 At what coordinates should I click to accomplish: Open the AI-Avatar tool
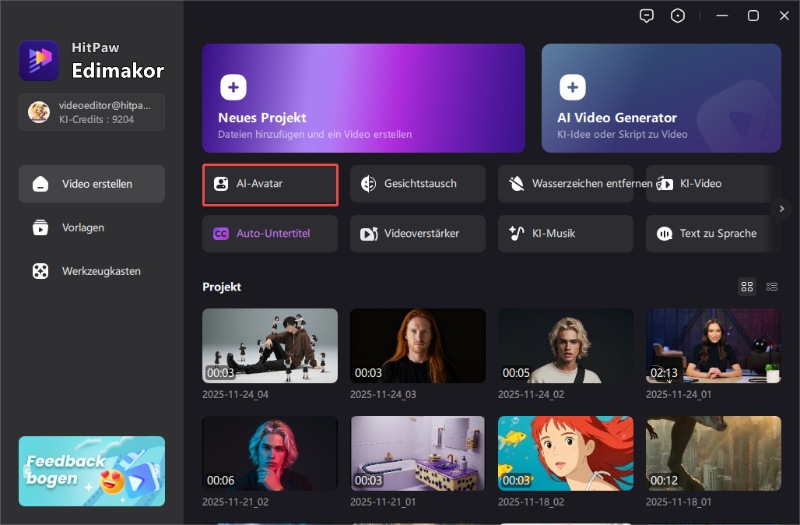click(270, 184)
